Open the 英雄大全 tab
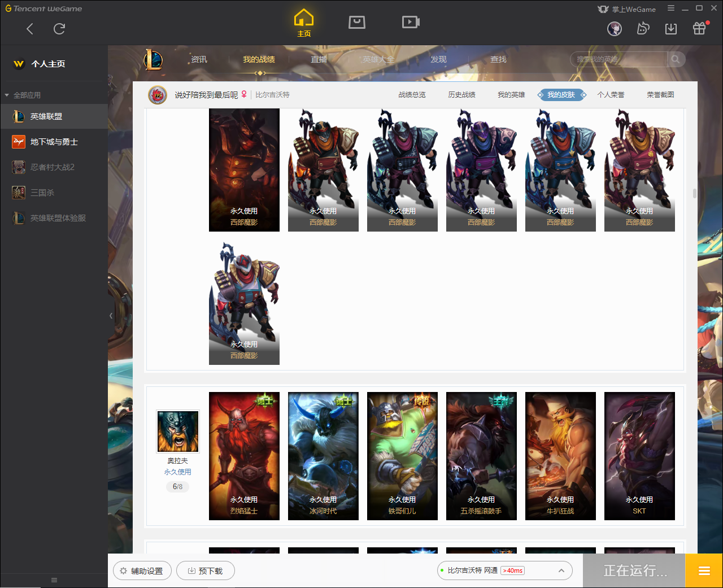723x588 pixels. coord(378,59)
